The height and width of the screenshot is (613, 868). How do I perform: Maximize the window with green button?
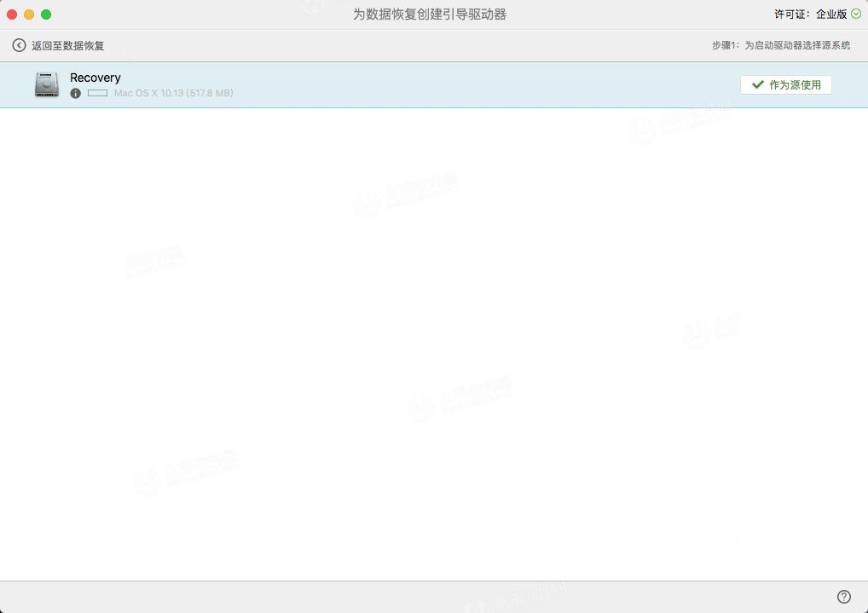point(46,14)
